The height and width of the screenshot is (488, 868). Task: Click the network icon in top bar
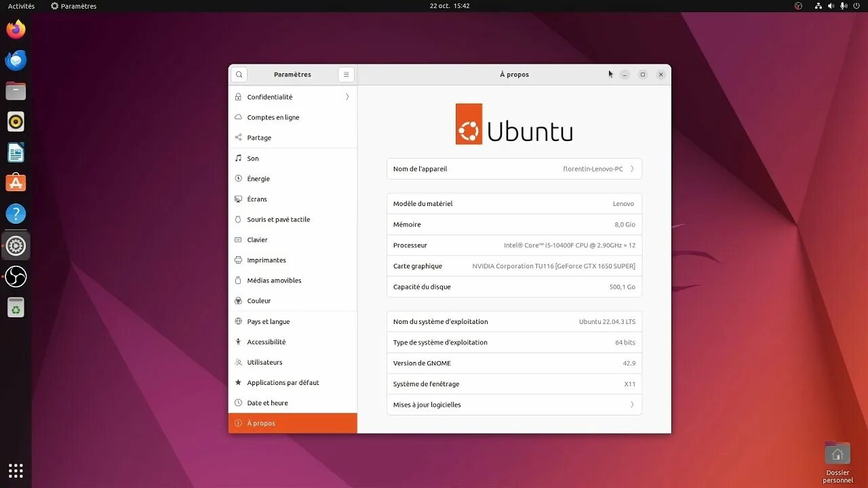pos(818,6)
